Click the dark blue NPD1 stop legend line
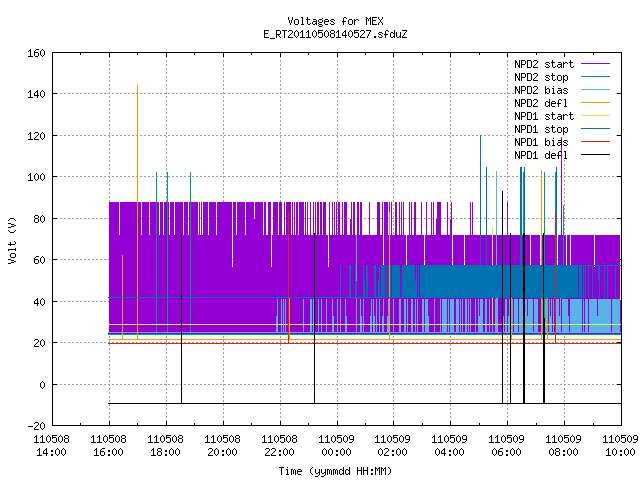This screenshot has width=640, height=480. [x=595, y=129]
